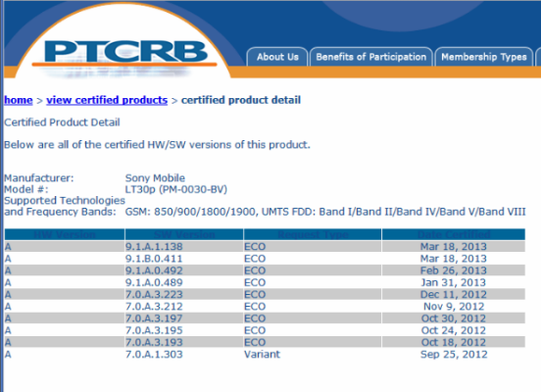Click the PTCRB logo
Viewport: 541px width, 392px height.
coord(125,53)
